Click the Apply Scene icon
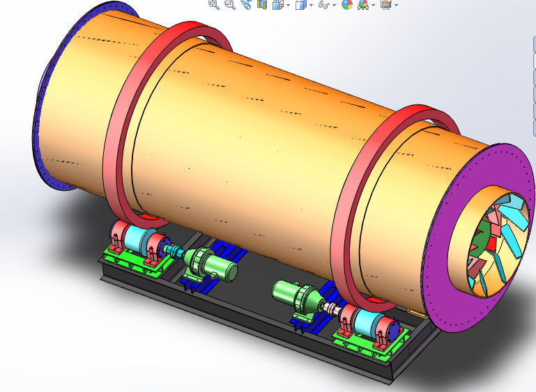The height and width of the screenshot is (392, 536). [x=363, y=4]
